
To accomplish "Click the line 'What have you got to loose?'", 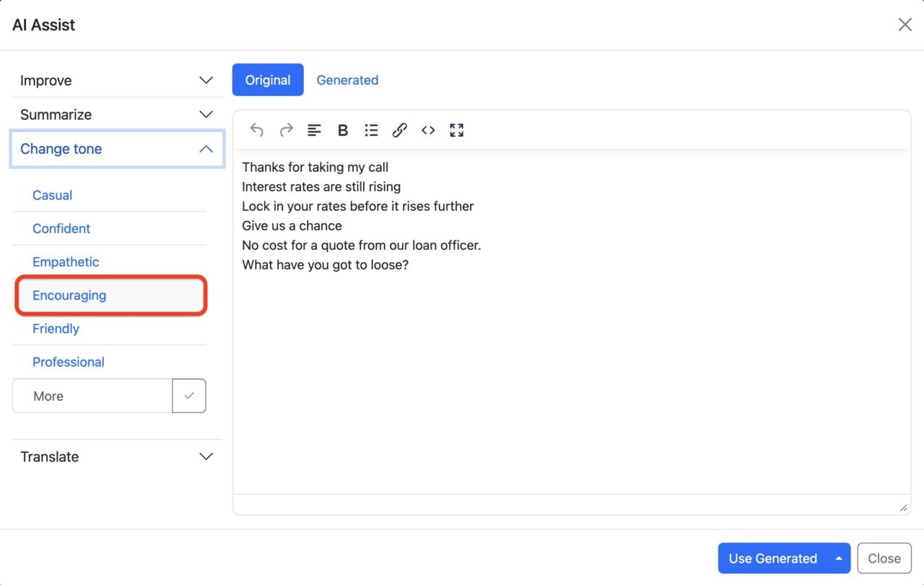I will [x=325, y=265].
